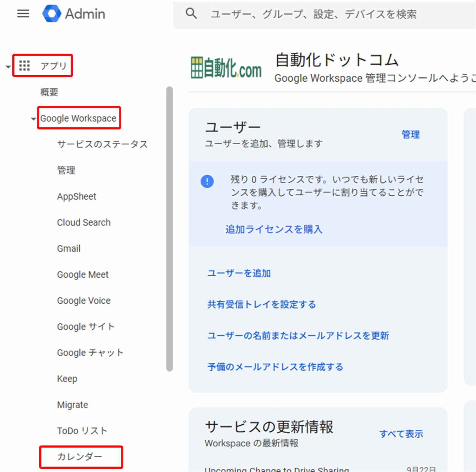This screenshot has height=472, width=476.
Task: Click ユーザーを追加 link
Action: (x=239, y=273)
